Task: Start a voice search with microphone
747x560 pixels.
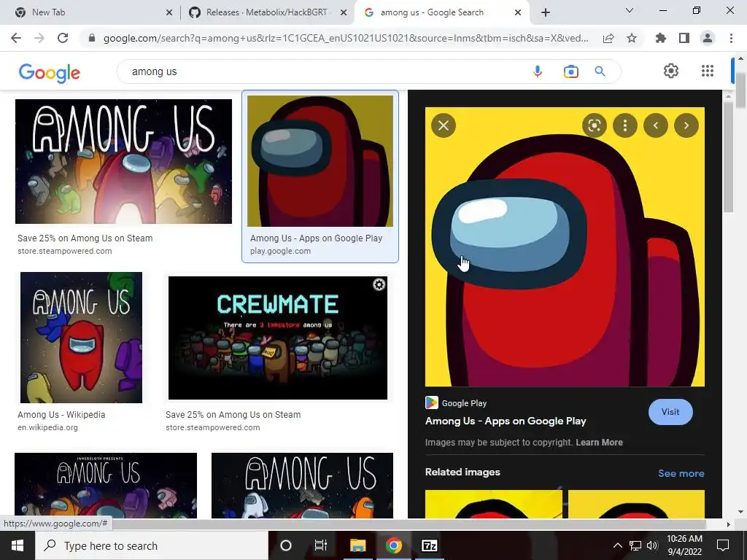Action: point(538,71)
